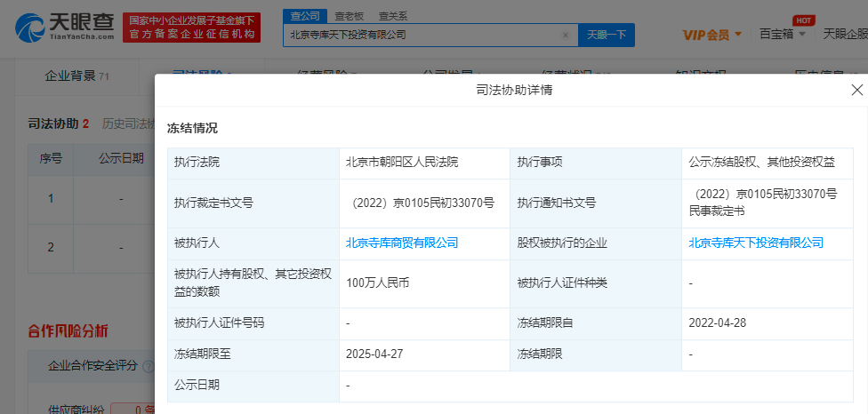Click the 2022-04-28 freeze start date
Viewport: 868px width, 414px height.
[x=718, y=323]
